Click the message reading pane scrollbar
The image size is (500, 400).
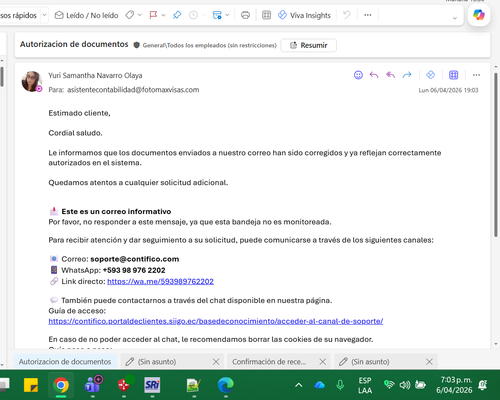pos(496,155)
